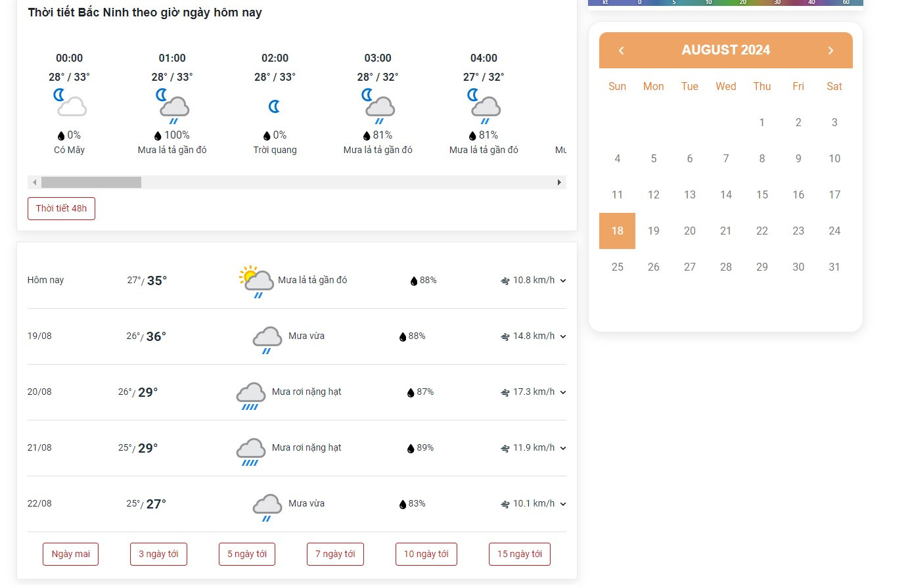Click the Thời tiết Bắc Ninh theo giờ heading
Image resolution: width=910 pixels, height=588 pixels.
click(145, 12)
